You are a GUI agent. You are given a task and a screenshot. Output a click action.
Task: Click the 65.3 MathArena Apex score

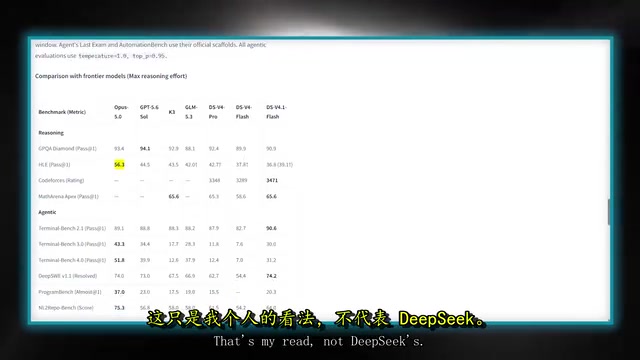pyautogui.click(x=213, y=196)
